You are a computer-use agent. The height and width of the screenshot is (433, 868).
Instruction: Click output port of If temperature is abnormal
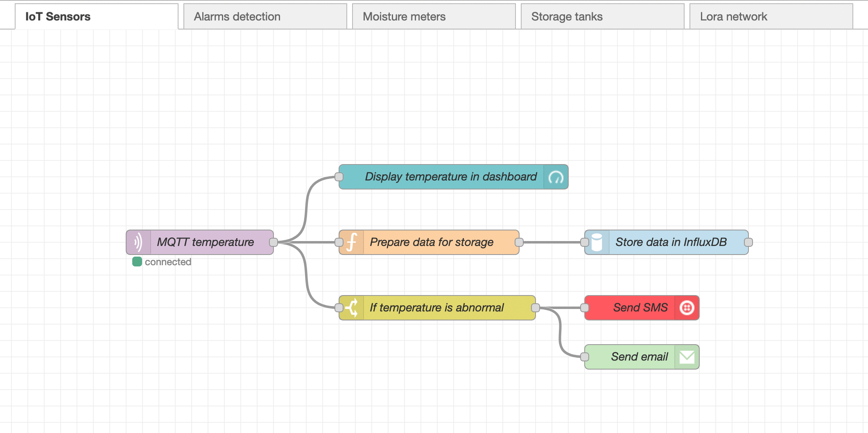pos(536,308)
